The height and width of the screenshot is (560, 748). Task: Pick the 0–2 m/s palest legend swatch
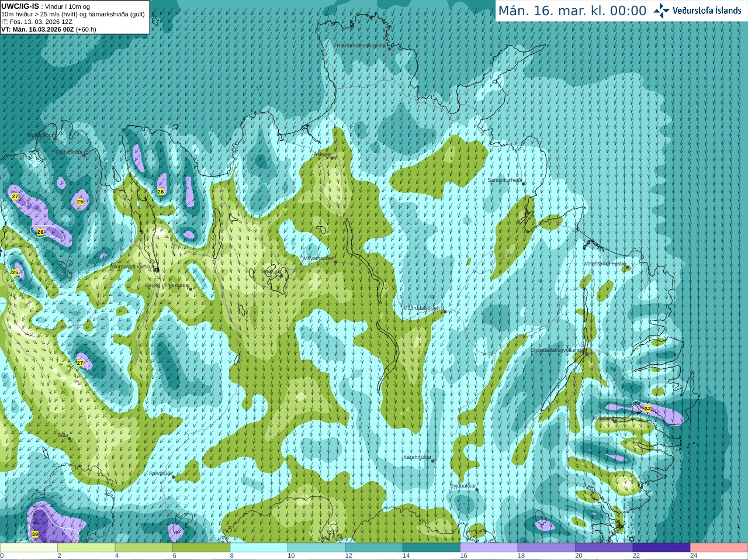point(29,548)
